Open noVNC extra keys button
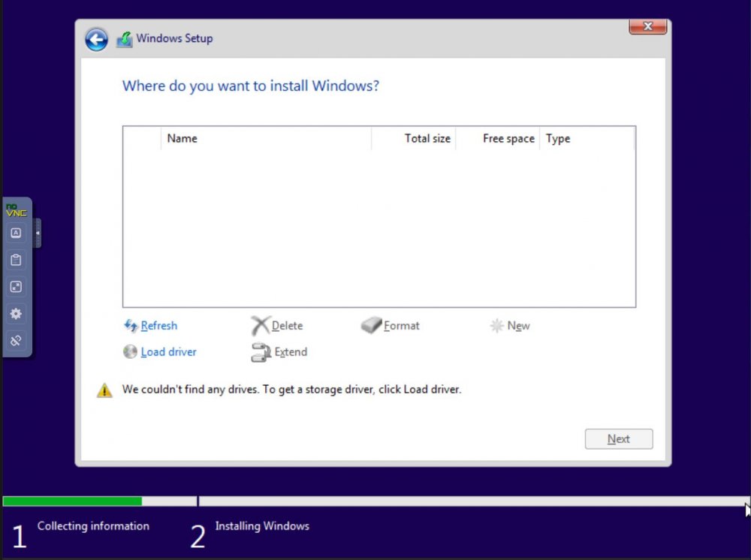 pos(16,233)
